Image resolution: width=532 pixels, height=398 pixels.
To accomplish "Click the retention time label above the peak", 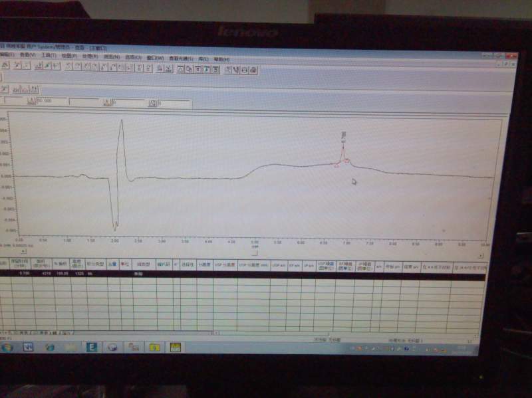I will (344, 137).
